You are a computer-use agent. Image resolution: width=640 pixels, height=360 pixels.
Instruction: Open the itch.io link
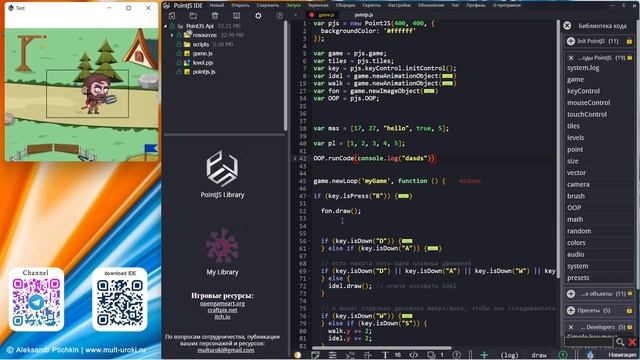point(222,316)
